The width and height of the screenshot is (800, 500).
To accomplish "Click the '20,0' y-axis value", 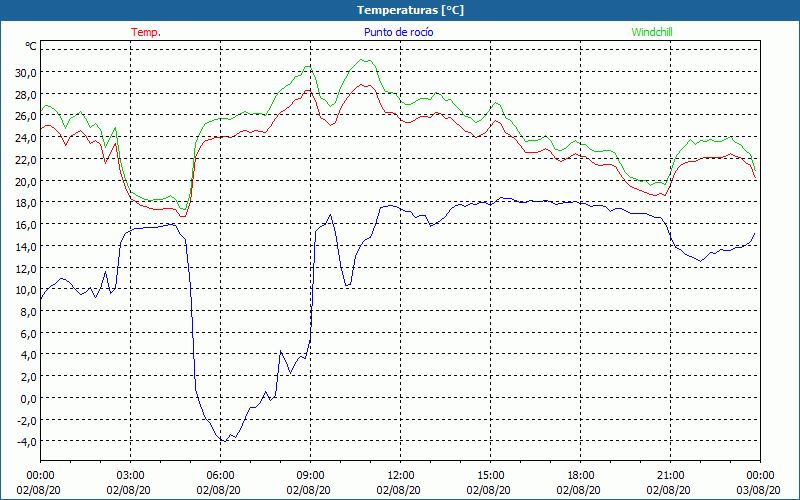I will (x=26, y=182).
